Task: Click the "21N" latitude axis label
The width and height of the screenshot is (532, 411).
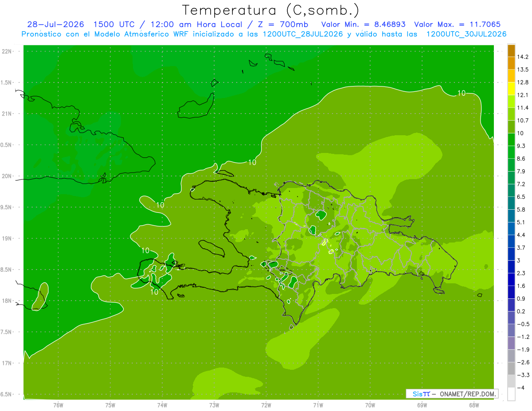Action: coord(6,114)
